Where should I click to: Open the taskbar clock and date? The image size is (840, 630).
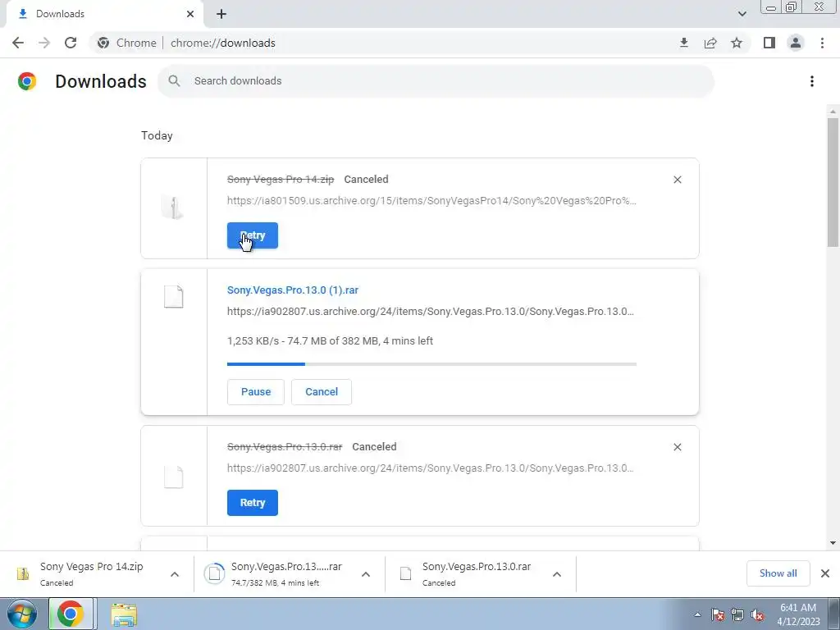tap(798, 614)
